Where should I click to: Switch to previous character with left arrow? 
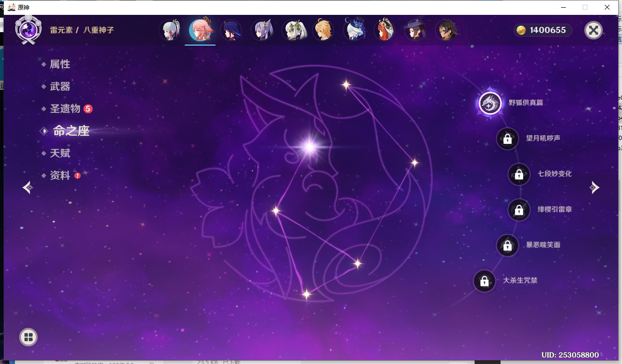[27, 188]
